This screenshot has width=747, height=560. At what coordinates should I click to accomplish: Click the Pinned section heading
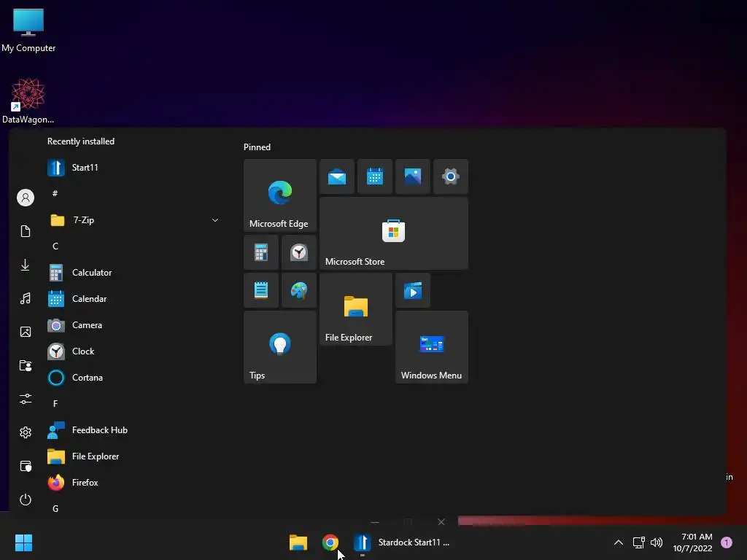coord(258,147)
